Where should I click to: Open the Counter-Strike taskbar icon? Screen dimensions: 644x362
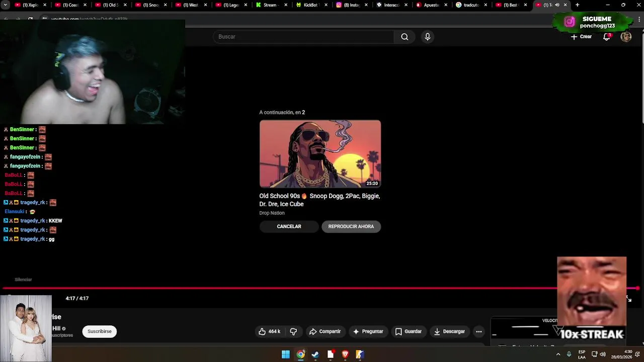(x=360, y=354)
